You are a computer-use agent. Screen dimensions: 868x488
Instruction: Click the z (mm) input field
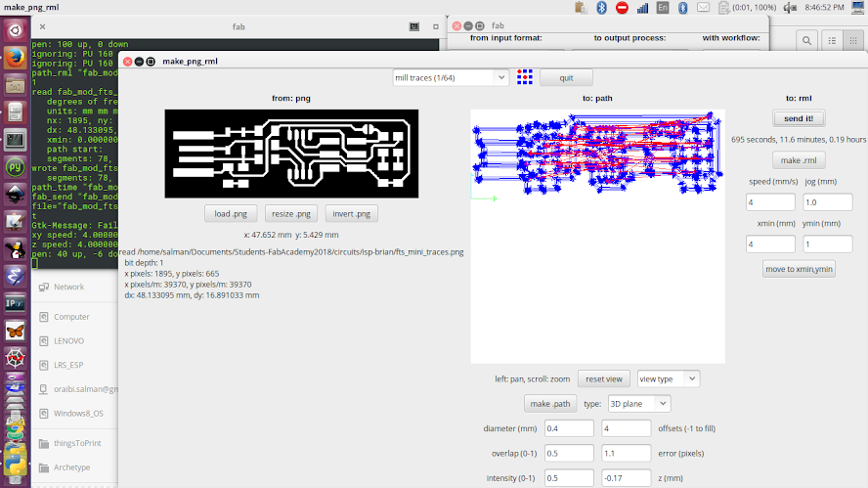pos(627,478)
